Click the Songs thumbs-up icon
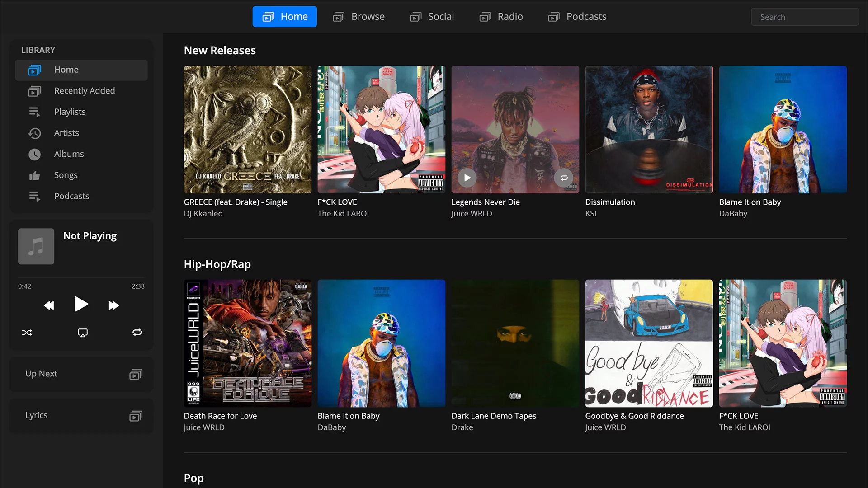Viewport: 868px width, 488px height. tap(35, 176)
